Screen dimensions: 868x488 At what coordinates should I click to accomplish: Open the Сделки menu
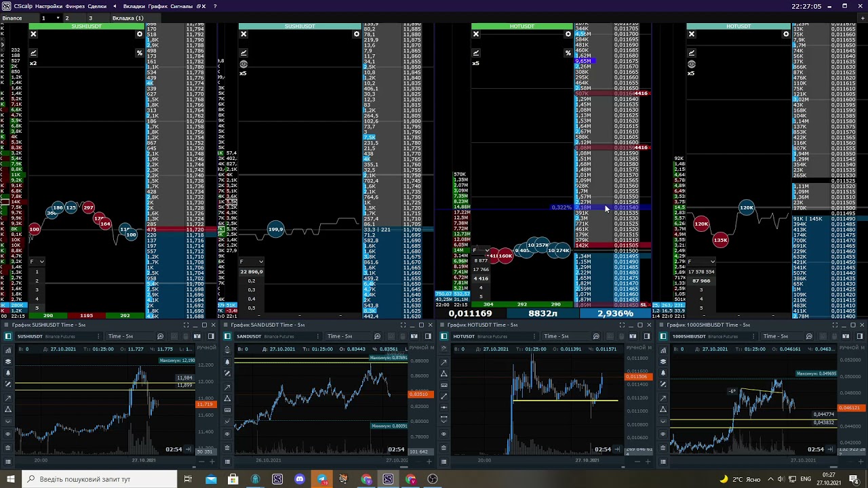97,6
